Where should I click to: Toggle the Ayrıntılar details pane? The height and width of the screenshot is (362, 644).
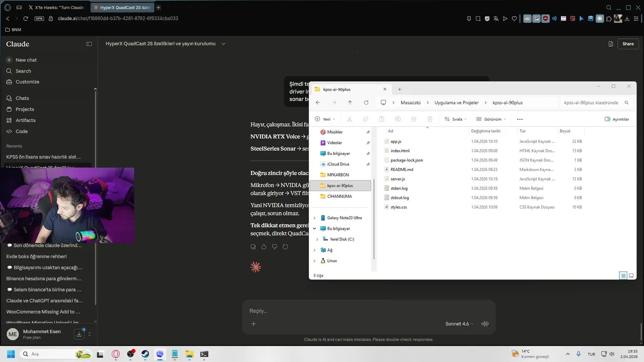click(617, 119)
